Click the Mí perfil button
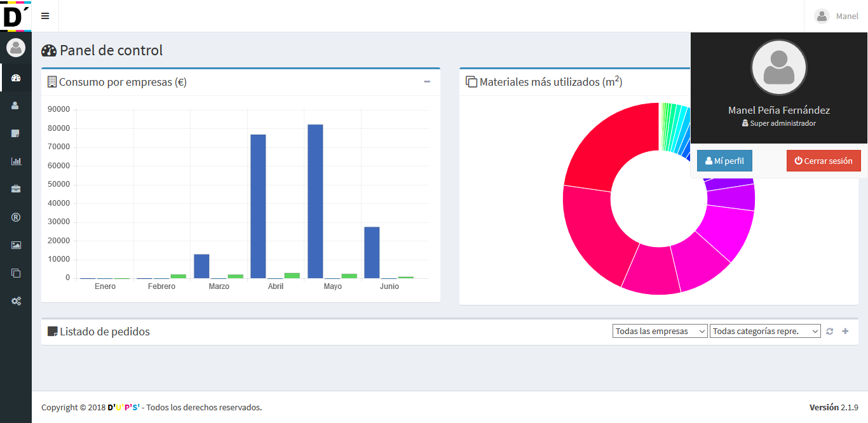The width and height of the screenshot is (868, 423). pyautogui.click(x=724, y=161)
